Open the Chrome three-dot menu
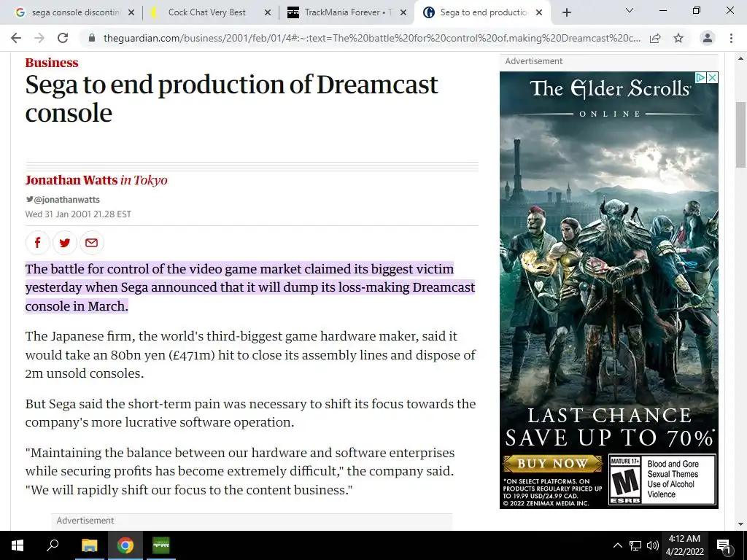Viewport: 747px width, 560px height. [731, 38]
